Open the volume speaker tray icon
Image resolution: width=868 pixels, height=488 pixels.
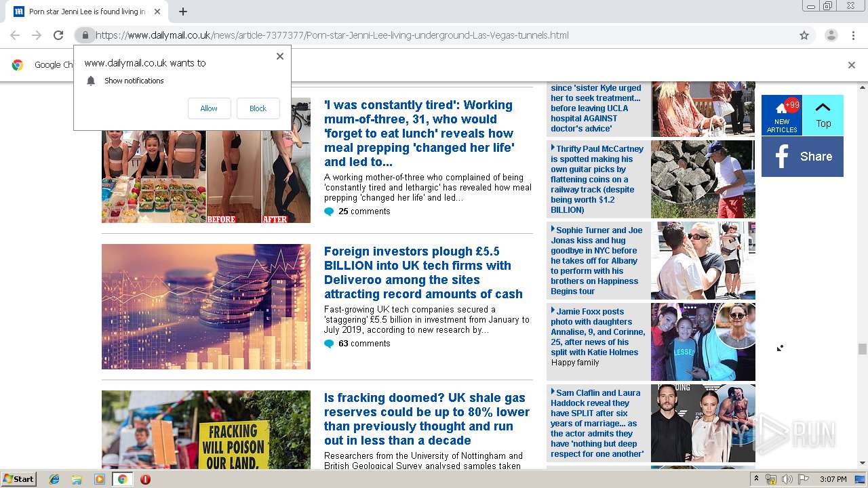pyautogui.click(x=787, y=479)
